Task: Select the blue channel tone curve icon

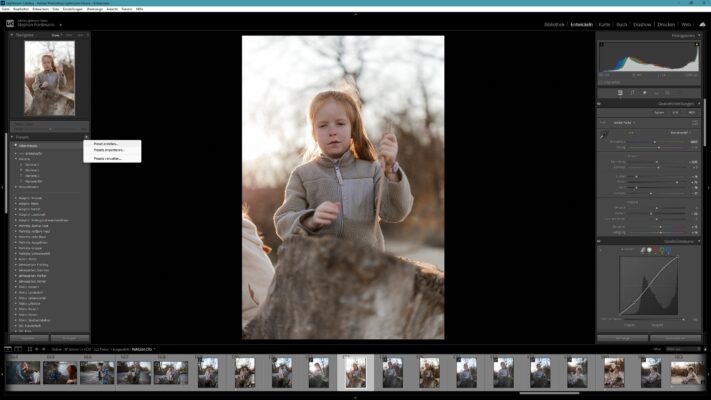Action: [669, 250]
